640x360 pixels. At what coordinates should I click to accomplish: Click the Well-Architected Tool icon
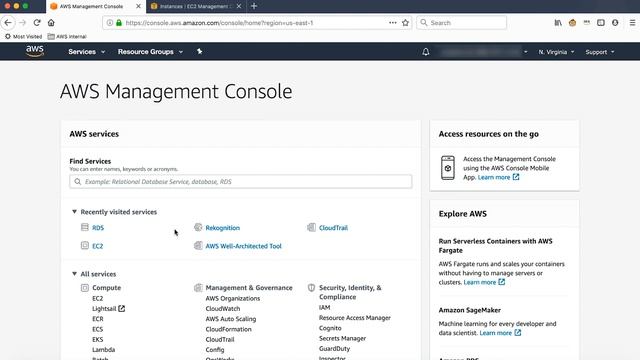[x=198, y=246]
